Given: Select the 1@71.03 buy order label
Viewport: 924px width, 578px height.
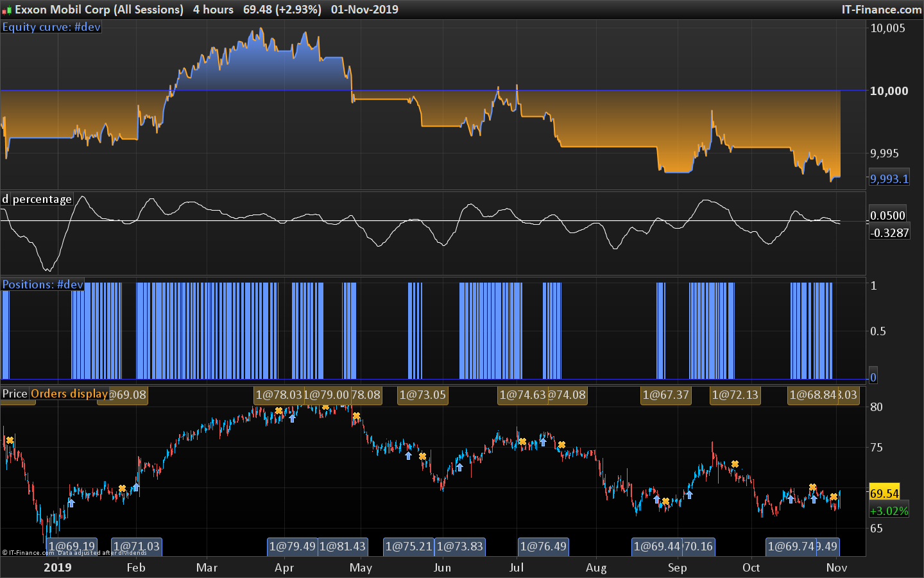Looking at the screenshot, I should (137, 547).
